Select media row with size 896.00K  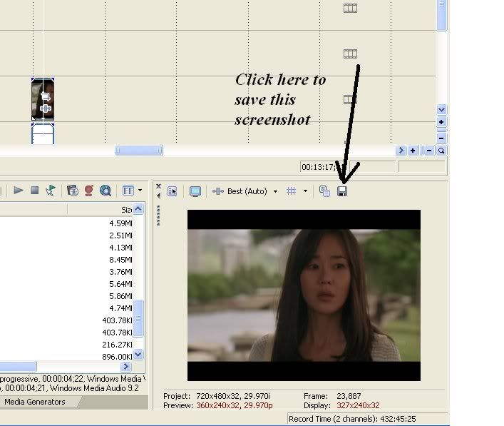[66, 357]
